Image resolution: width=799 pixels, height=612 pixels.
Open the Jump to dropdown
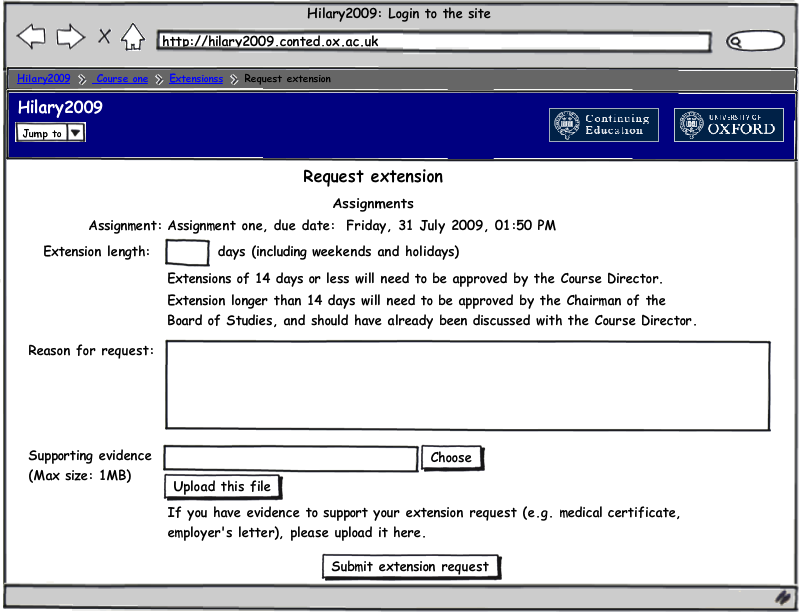[x=51, y=133]
